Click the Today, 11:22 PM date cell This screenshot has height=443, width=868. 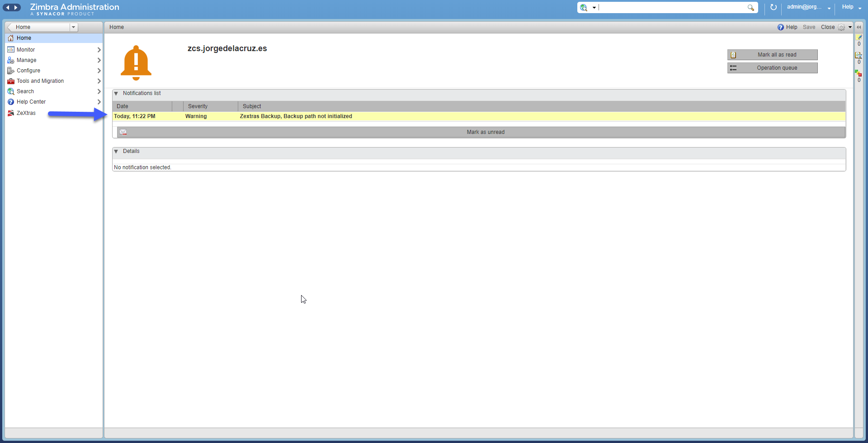[x=135, y=116]
